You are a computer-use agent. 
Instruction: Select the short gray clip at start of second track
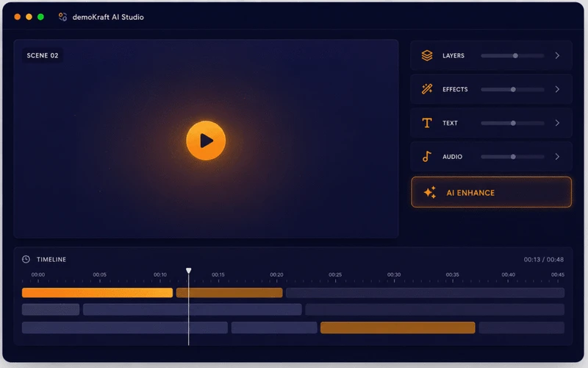(x=51, y=309)
